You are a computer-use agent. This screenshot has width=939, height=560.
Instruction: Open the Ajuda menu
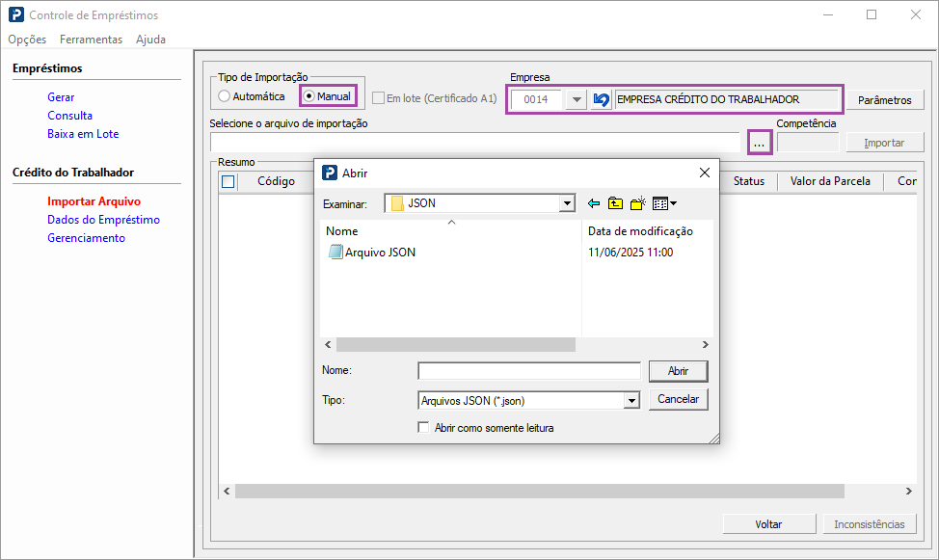tap(150, 39)
